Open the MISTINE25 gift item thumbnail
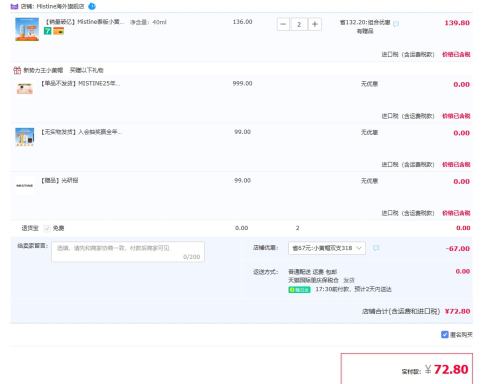 pyautogui.click(x=25, y=89)
